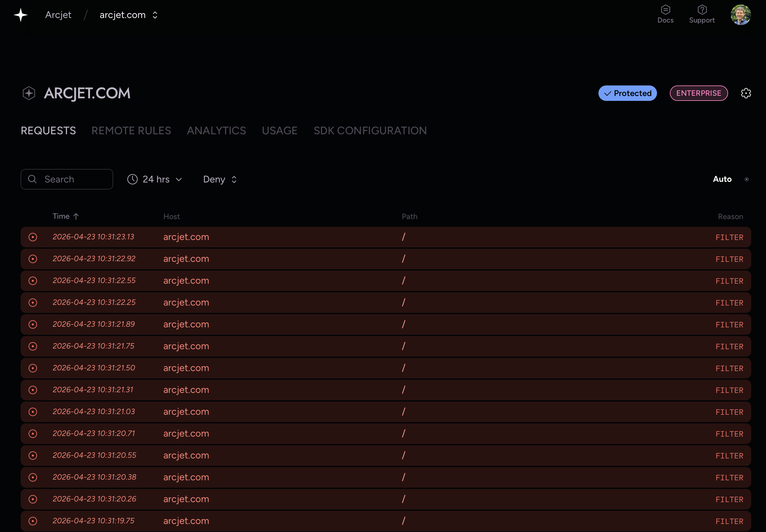The image size is (766, 532).
Task: Open the SDK Configuration tab
Action: 370,130
